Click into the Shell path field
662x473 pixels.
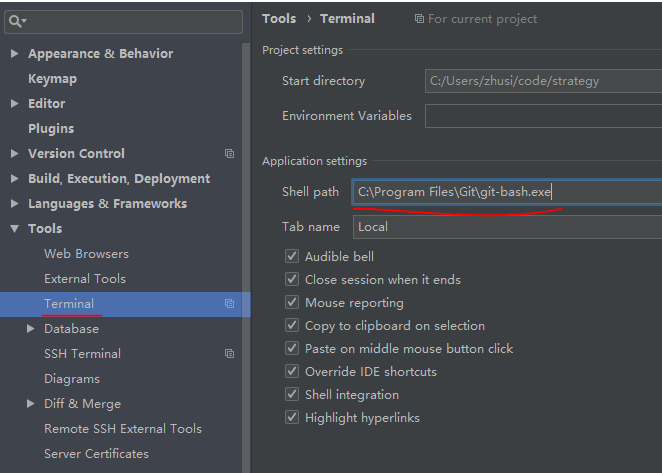click(x=507, y=192)
